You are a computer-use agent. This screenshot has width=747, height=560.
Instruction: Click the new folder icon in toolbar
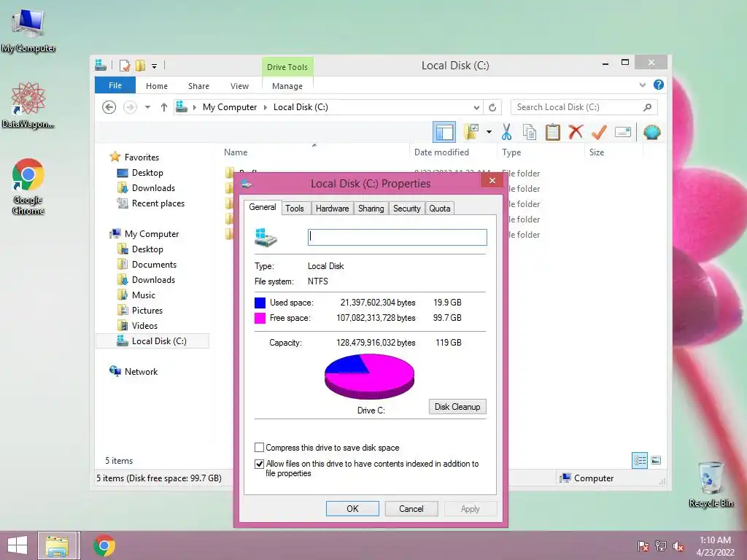(x=472, y=132)
